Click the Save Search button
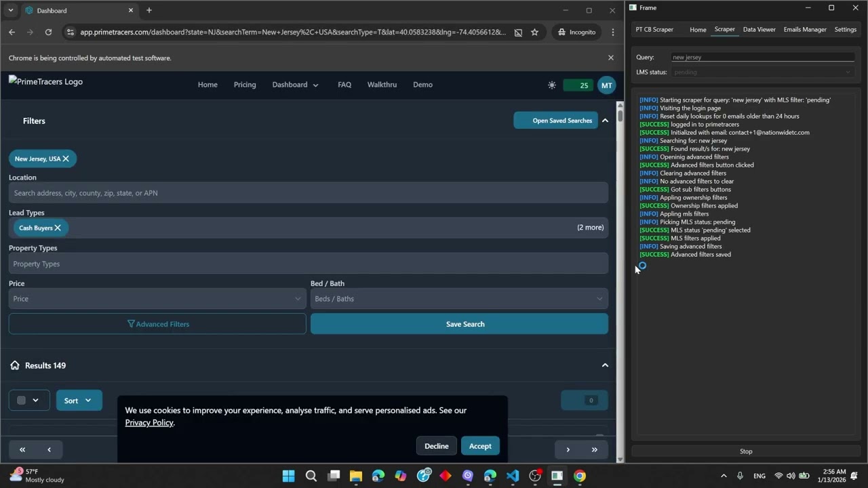Viewport: 868px width, 488px height. (459, 324)
